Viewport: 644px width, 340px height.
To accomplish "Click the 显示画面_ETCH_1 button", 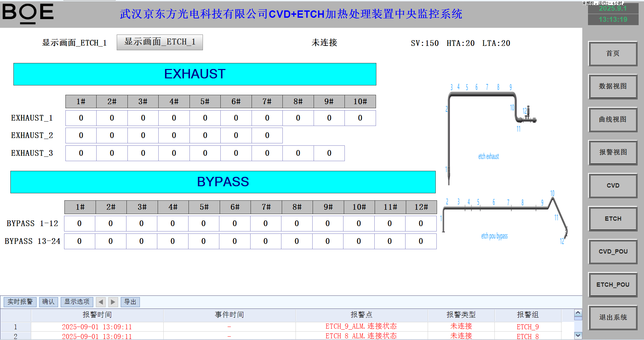I will [x=160, y=42].
